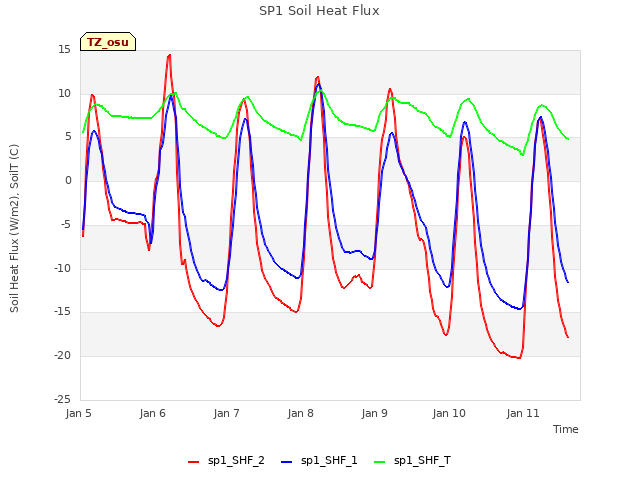Click the -10 y-axis tick label
Screen dimensions: 640x480
pos(62,269)
